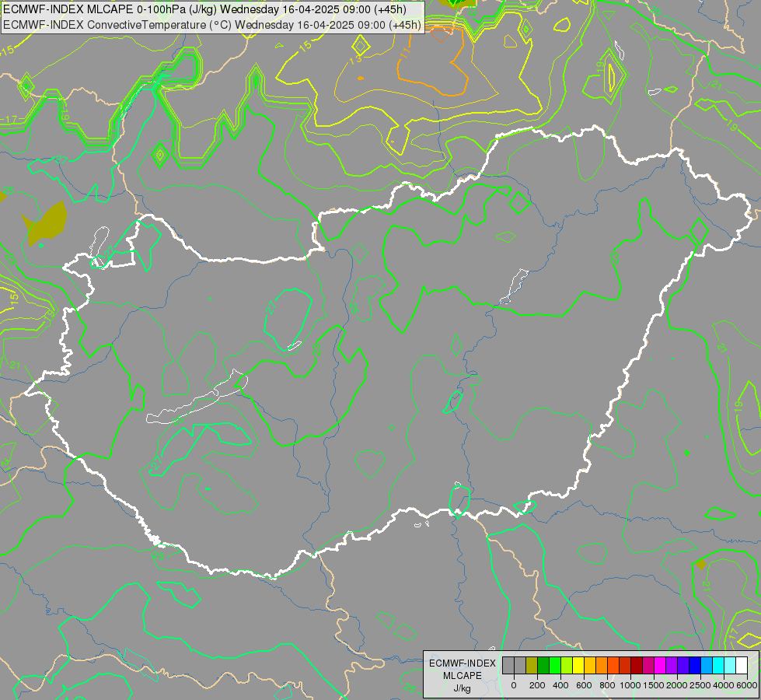Image resolution: width=761 pixels, height=700 pixels.
Task: Pick the violet swatch right of 2000
Action: point(683,666)
